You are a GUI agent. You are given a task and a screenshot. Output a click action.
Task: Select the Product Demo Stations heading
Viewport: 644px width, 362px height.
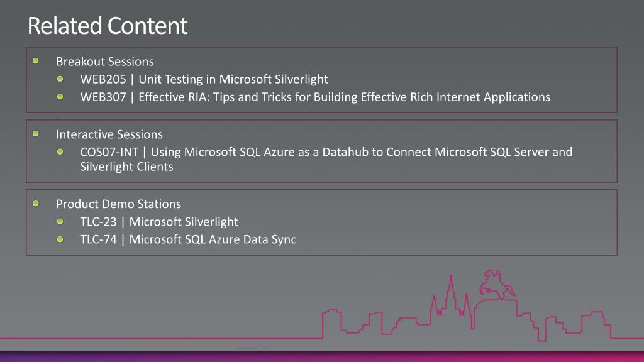[x=118, y=204]
